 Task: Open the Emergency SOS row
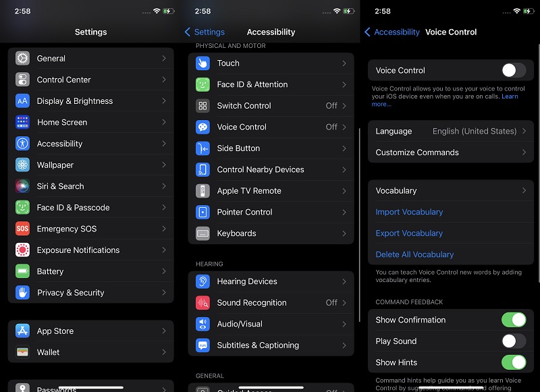[x=91, y=229]
